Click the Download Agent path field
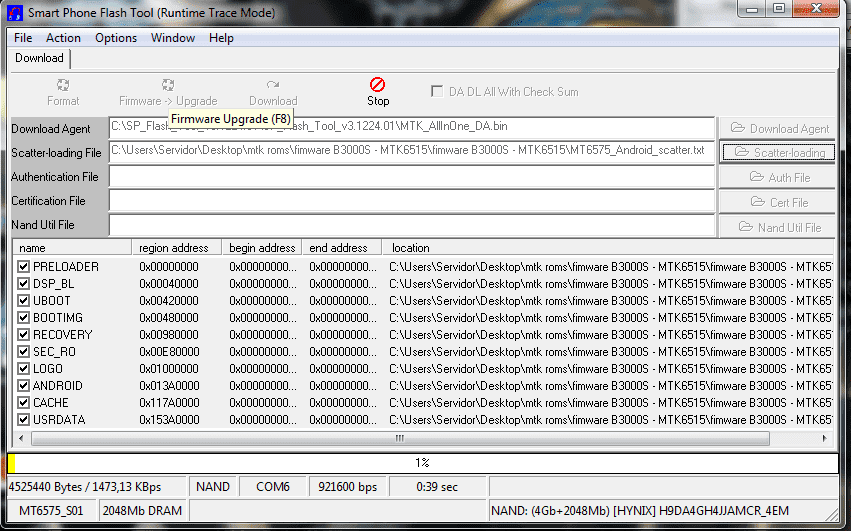This screenshot has width=851, height=531. click(x=412, y=128)
